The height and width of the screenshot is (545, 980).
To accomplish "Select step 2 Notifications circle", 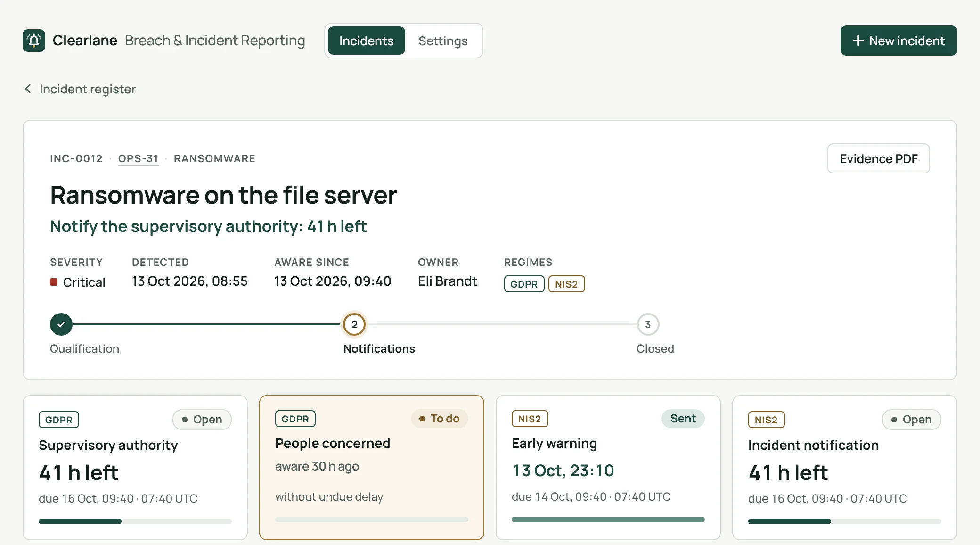I will 354,324.
